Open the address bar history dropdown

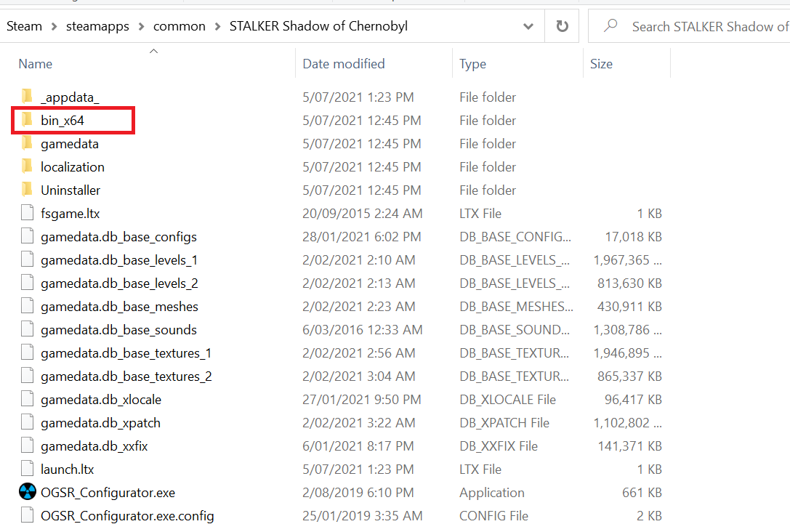pos(528,26)
